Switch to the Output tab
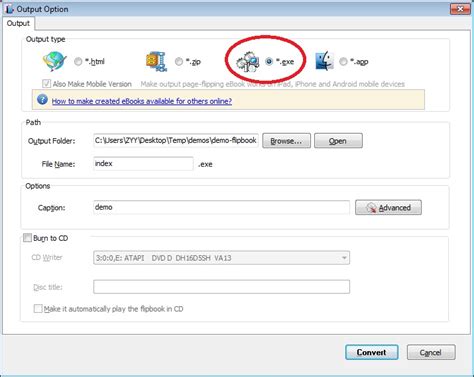 click(x=18, y=23)
